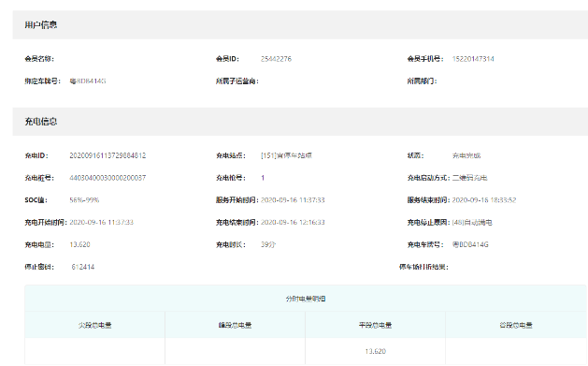Click the 所属子运营商 label
Viewport: 588px width, 366px height.
[237, 81]
